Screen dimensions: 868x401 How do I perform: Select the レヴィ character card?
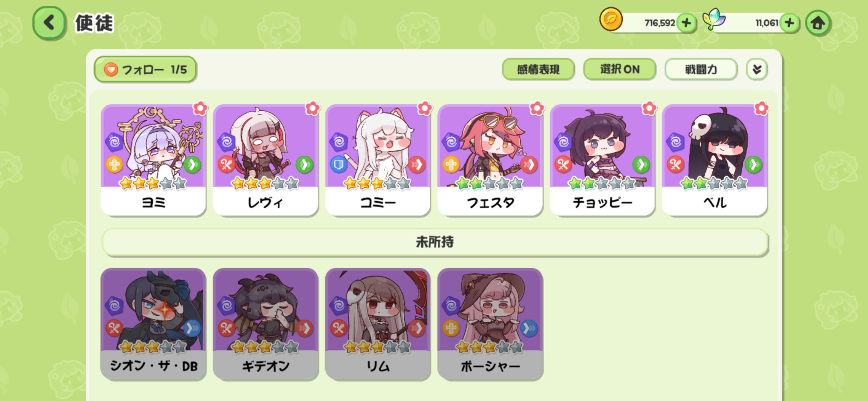tap(265, 160)
